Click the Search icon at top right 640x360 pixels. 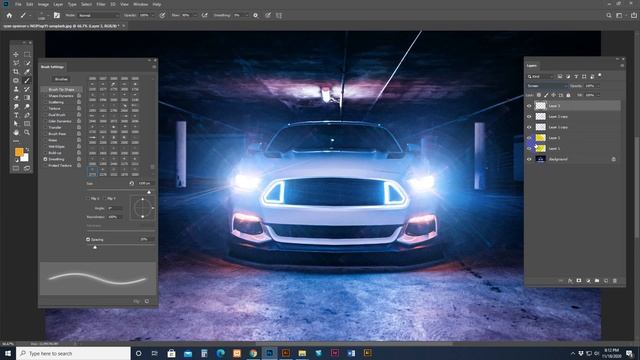coord(609,16)
